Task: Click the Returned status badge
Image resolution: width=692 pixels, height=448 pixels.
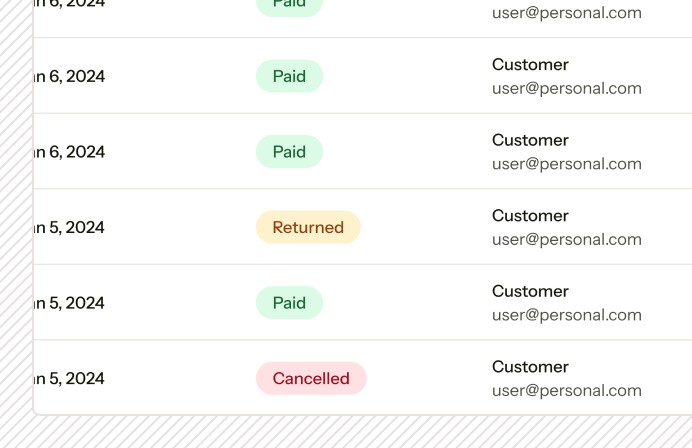Action: coord(308,227)
